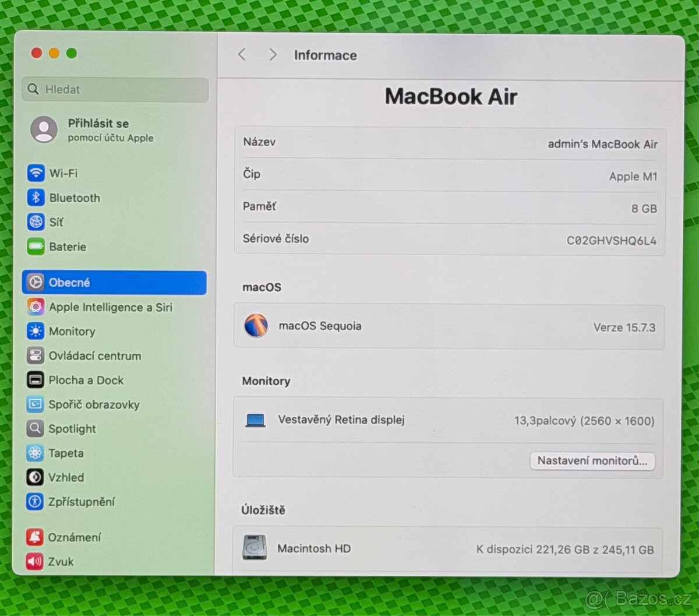Click the Sériové číslo label
The image size is (699, 616).
(276, 238)
